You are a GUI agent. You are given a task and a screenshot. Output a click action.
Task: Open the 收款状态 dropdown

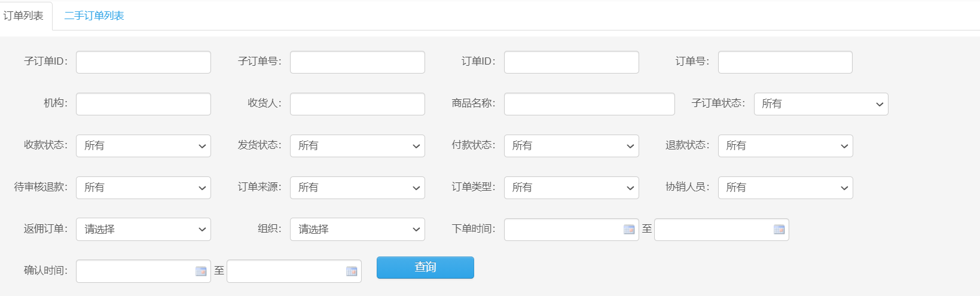tap(144, 146)
